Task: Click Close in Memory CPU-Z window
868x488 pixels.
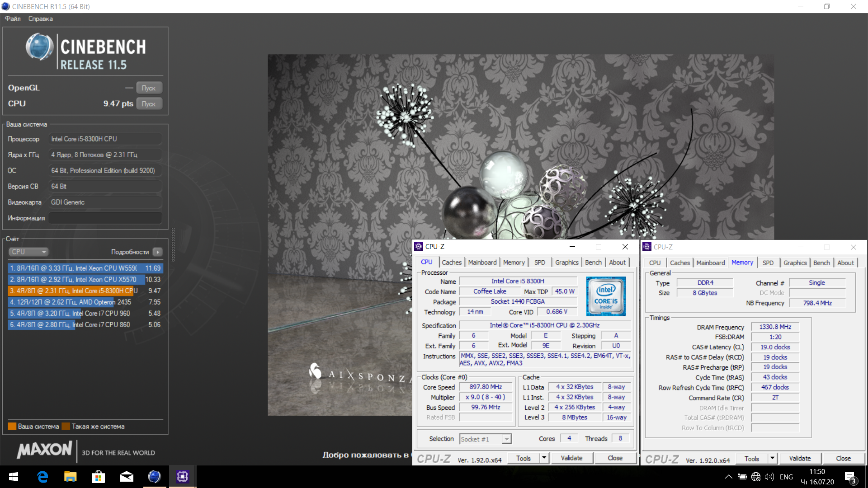Action: tap(844, 458)
